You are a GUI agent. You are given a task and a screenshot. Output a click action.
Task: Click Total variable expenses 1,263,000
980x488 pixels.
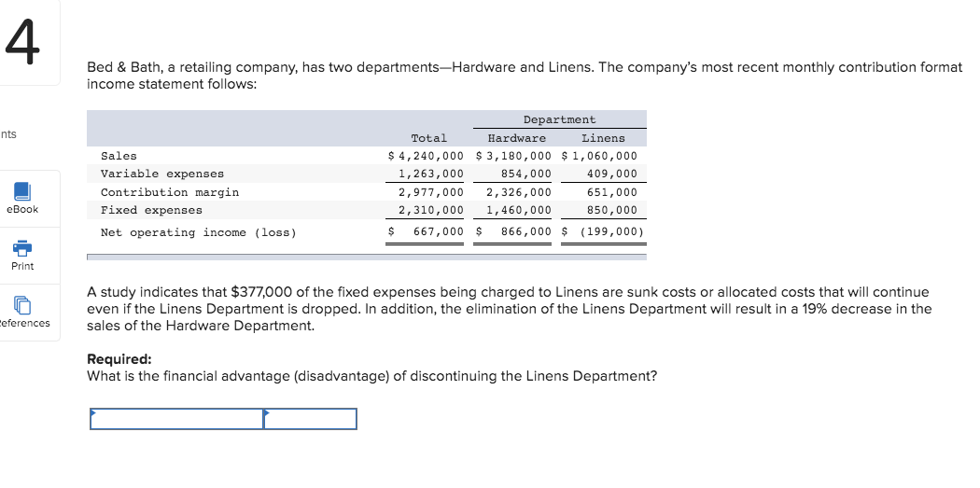pyautogui.click(x=431, y=174)
